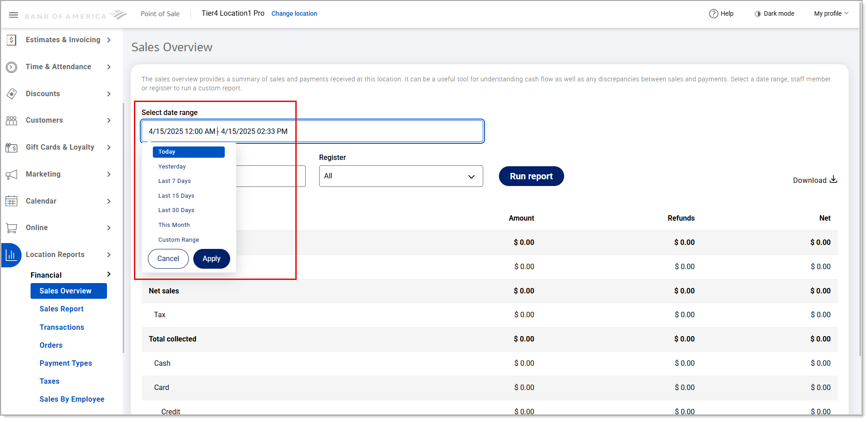Select the Yesterday date preset
Image resolution: width=868 pixels, height=421 pixels.
click(172, 167)
